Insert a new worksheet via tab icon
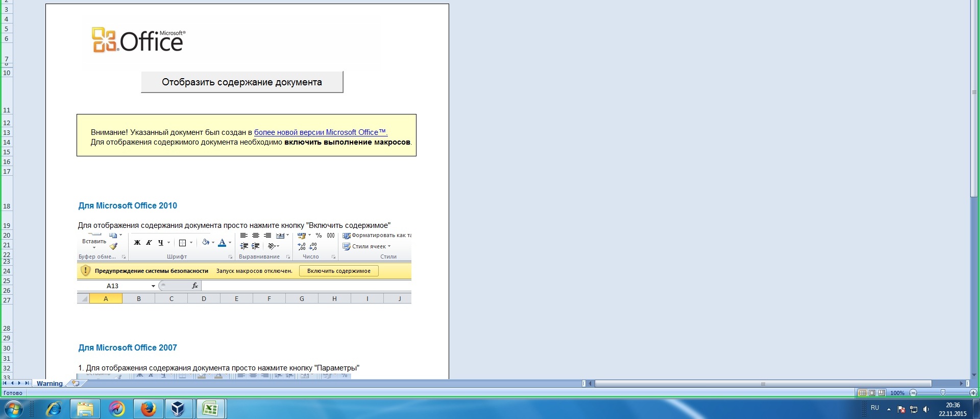The width and height of the screenshot is (980, 419). click(76, 383)
